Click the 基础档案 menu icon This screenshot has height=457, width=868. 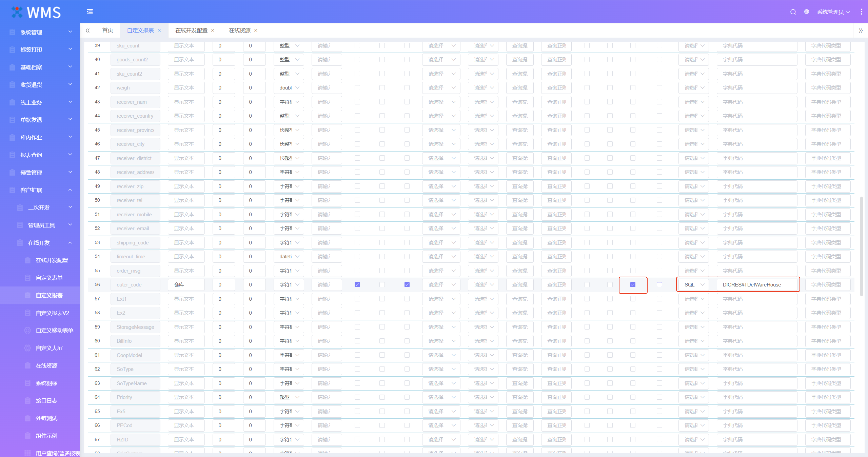pos(13,67)
